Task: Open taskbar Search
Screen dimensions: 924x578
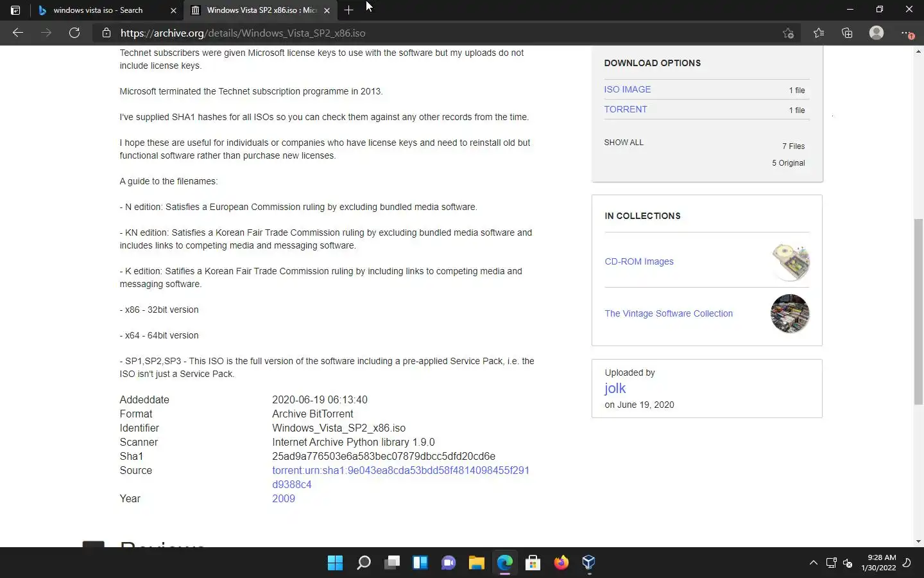Action: tap(364, 563)
